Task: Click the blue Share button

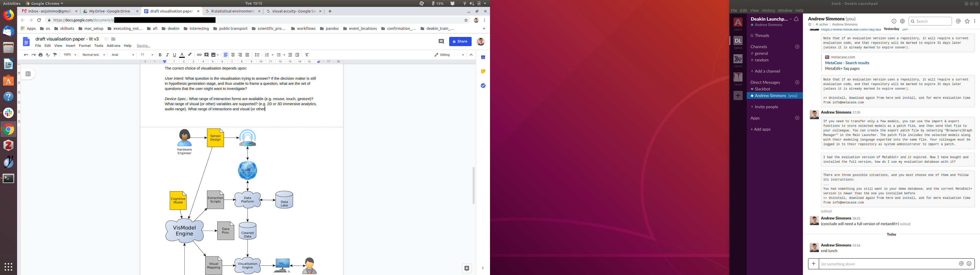Action: coord(460,42)
